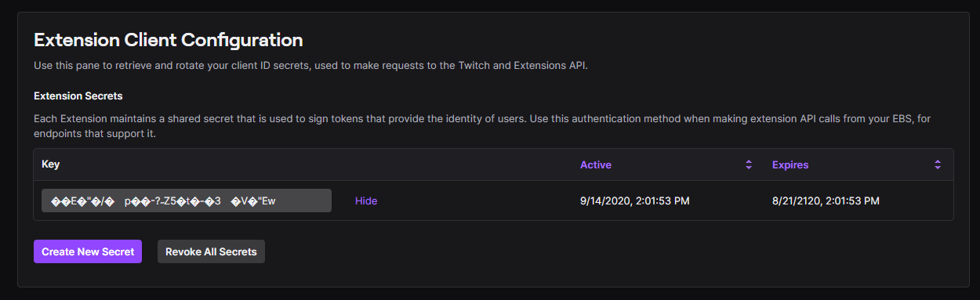Viewport: 980px width, 300px height.
Task: Click the Create New Secret button
Action: (x=88, y=251)
